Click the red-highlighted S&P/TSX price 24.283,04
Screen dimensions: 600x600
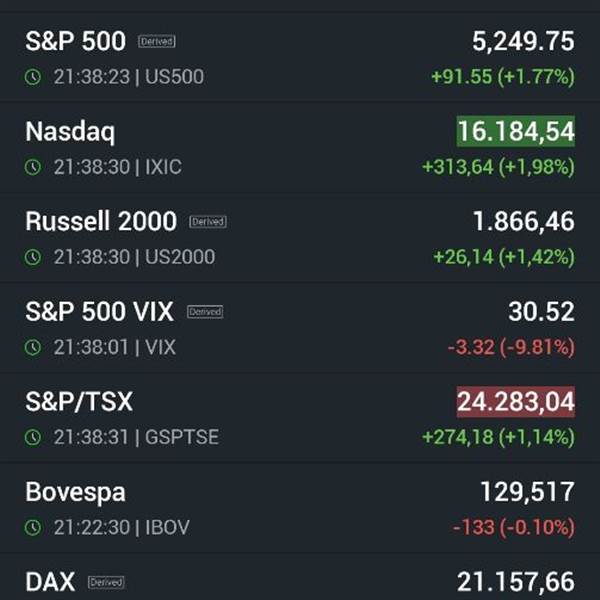click(x=516, y=402)
